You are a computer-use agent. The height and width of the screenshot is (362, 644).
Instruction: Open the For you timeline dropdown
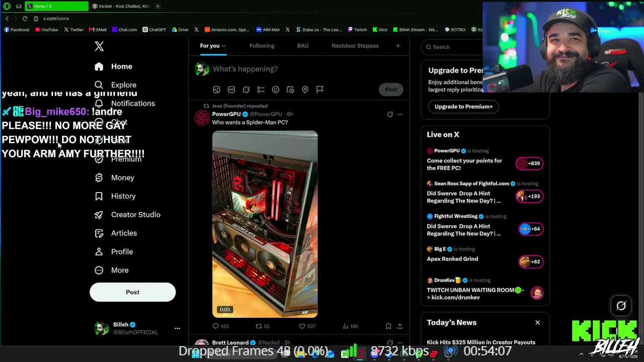pyautogui.click(x=213, y=46)
